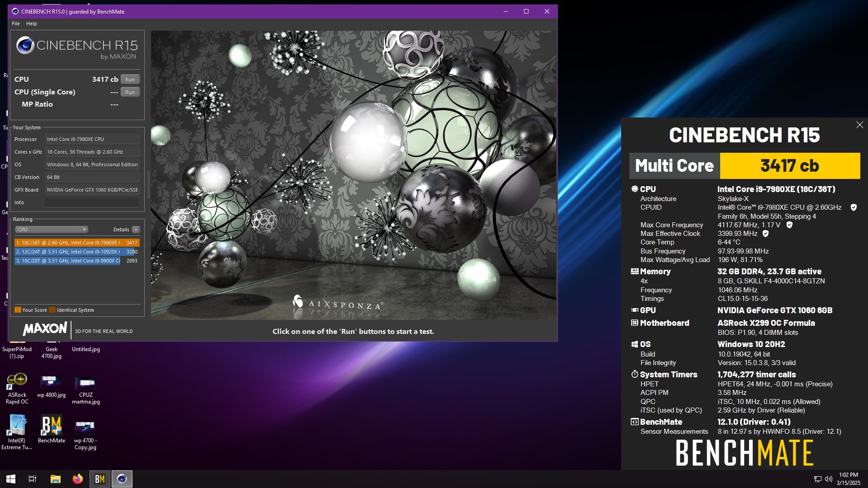Close the BenchMate result panel
Screen dimensions: 868x488
(859, 125)
